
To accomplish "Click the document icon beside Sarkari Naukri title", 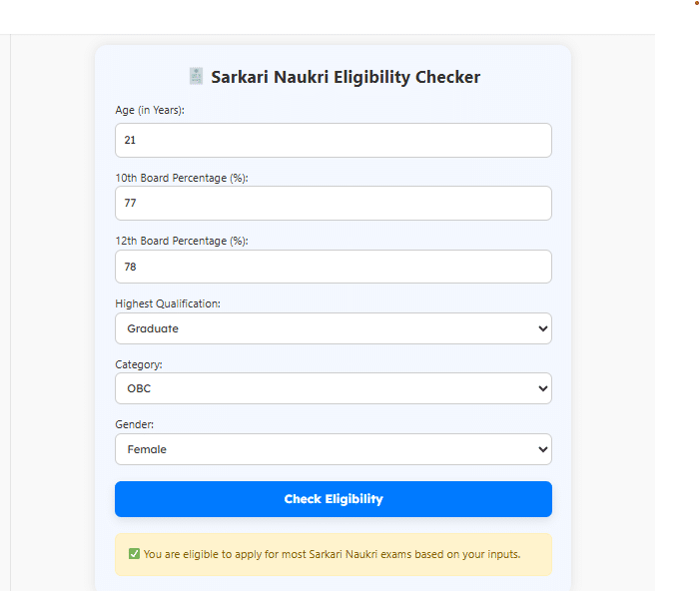I will click(196, 76).
